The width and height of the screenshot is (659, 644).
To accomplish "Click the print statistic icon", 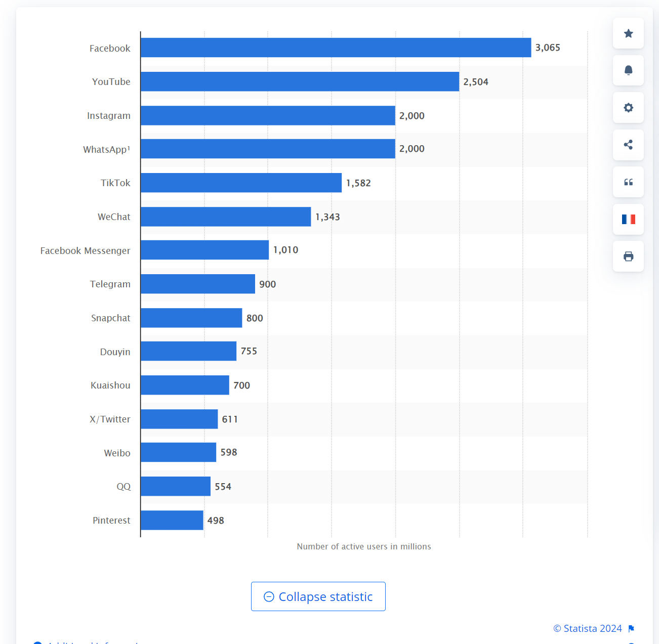I will pos(628,256).
